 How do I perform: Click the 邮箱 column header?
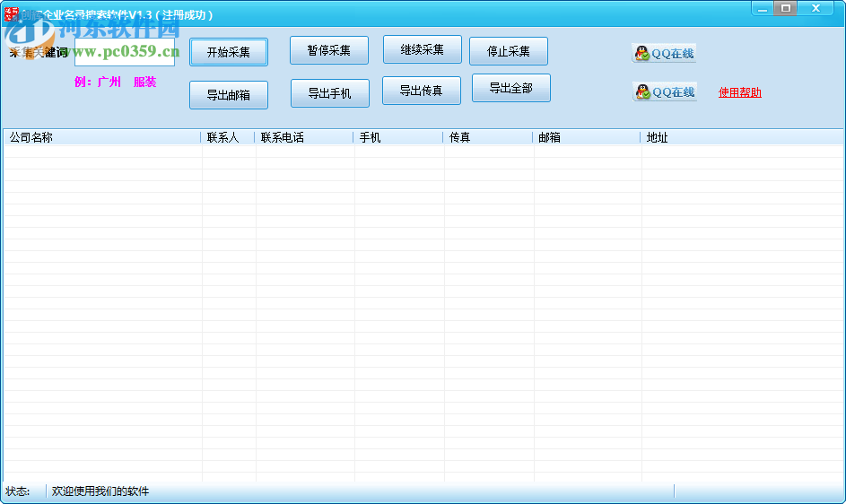coord(587,137)
